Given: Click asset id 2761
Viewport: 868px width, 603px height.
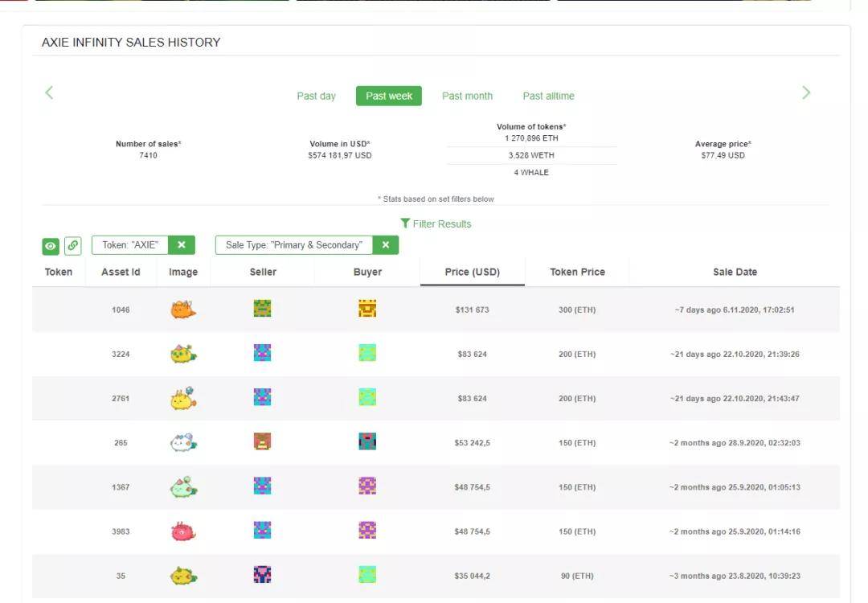Looking at the screenshot, I should coord(121,399).
